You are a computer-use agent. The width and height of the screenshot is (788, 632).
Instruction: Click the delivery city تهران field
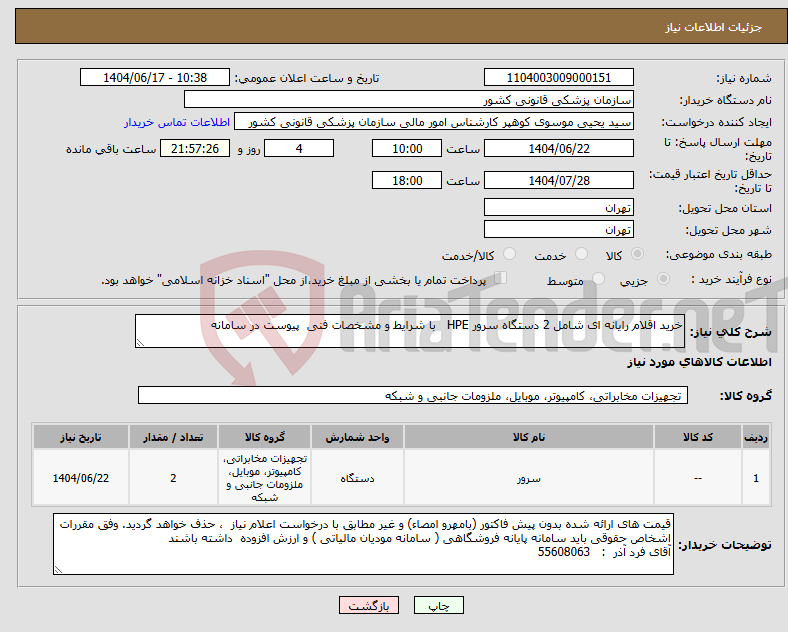(558, 229)
